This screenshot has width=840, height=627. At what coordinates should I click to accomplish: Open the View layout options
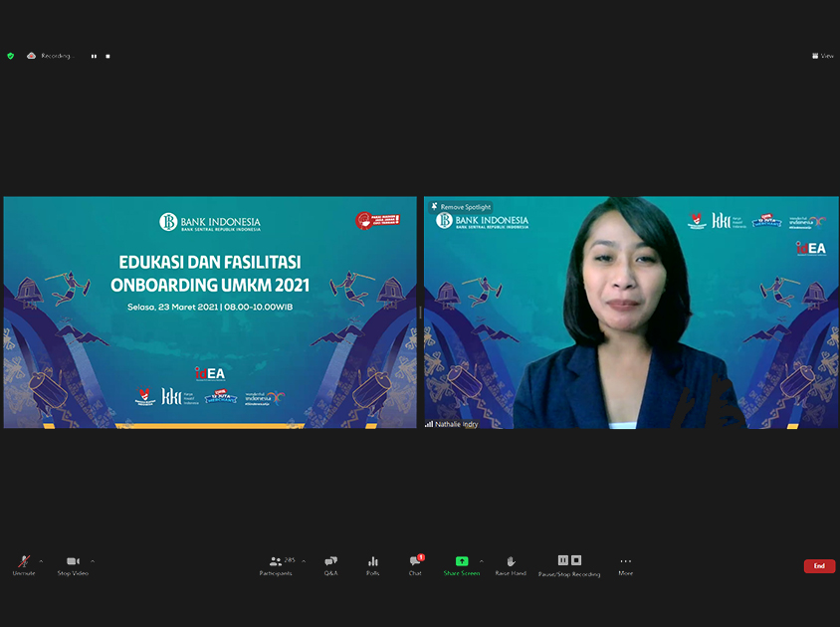click(x=823, y=56)
